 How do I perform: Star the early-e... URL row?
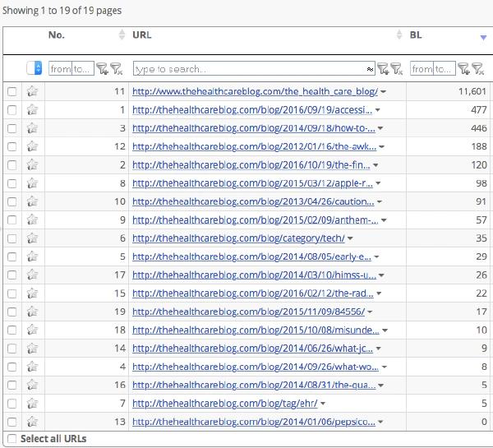(x=32, y=256)
